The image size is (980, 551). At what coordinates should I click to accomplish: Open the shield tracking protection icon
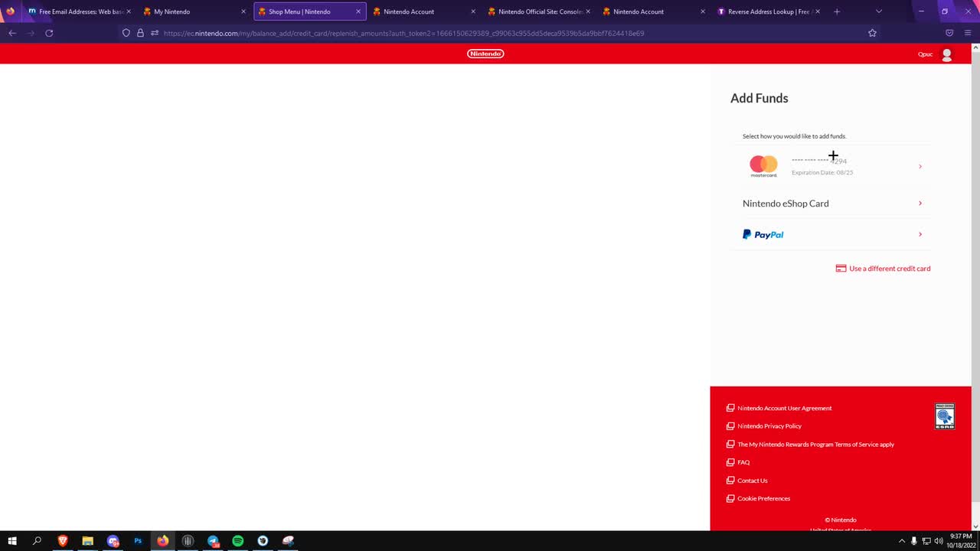pos(126,33)
